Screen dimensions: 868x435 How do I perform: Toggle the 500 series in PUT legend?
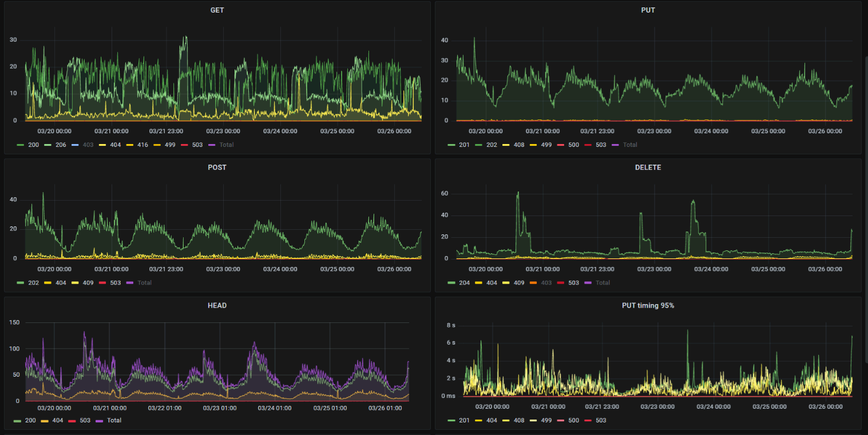tap(574, 145)
